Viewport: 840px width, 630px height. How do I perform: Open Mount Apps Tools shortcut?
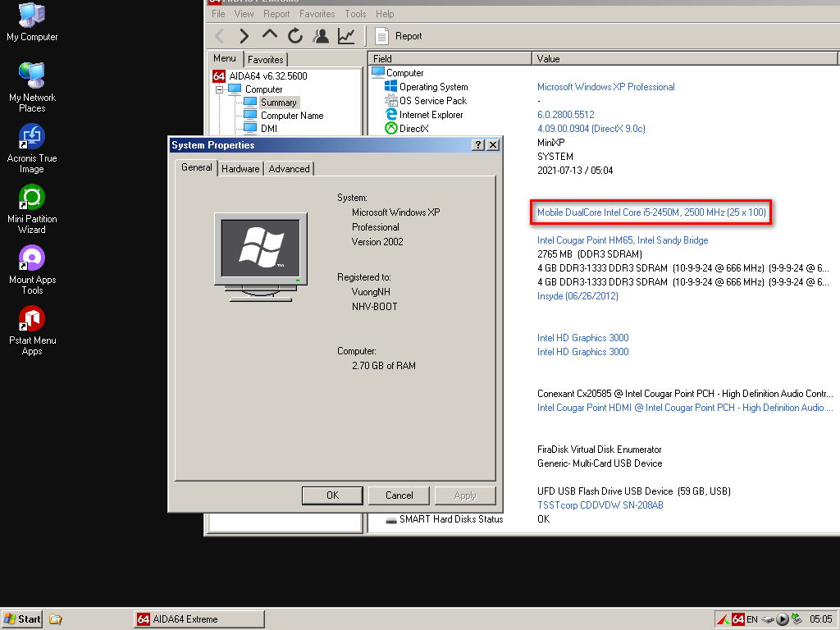tap(32, 269)
